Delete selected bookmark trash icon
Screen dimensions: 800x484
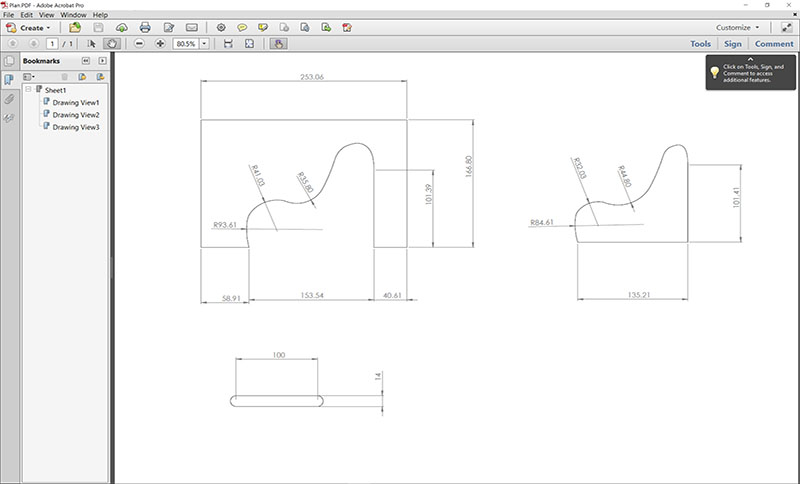click(x=64, y=77)
